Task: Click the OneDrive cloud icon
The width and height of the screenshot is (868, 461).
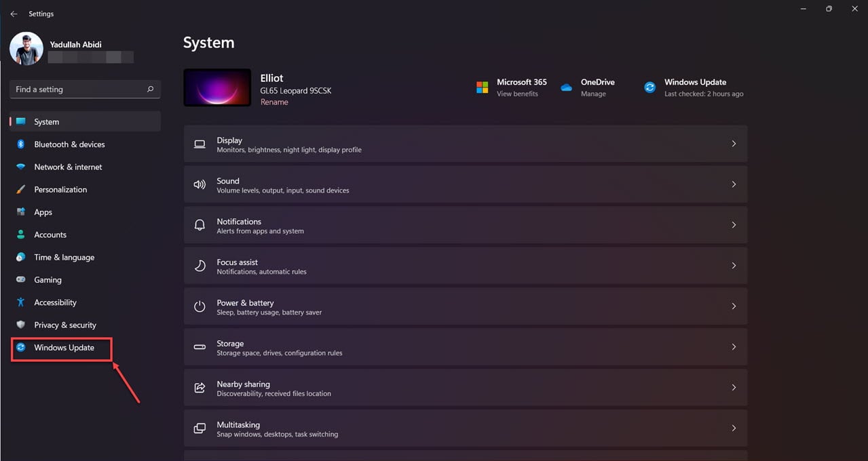Action: [566, 87]
